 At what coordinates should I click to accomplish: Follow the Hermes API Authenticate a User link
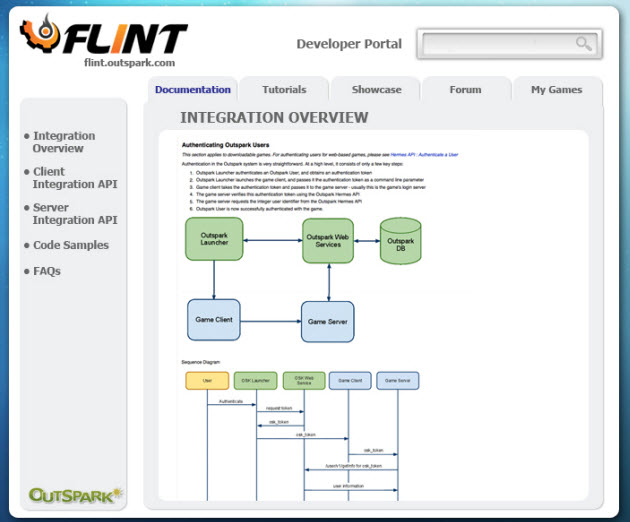[x=424, y=154]
